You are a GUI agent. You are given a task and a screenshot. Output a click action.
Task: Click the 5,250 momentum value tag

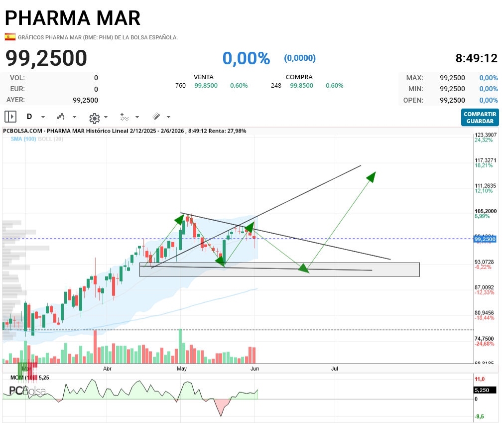tap(486, 390)
